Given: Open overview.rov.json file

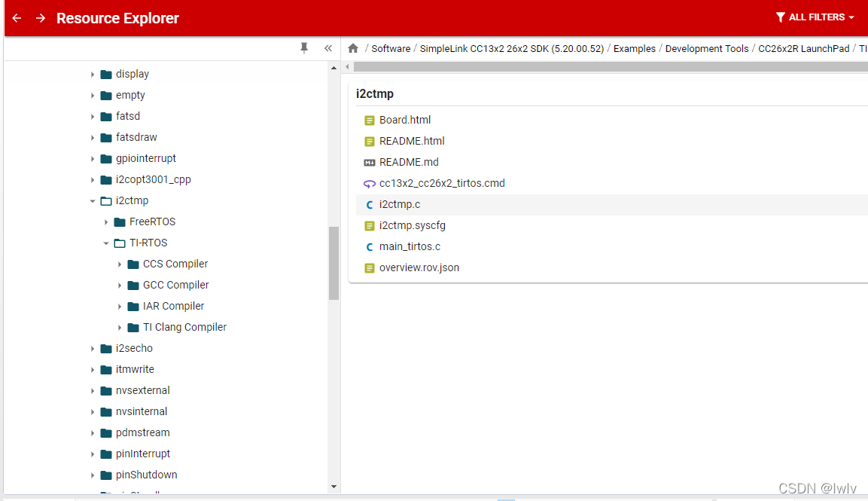Looking at the screenshot, I should click(419, 267).
